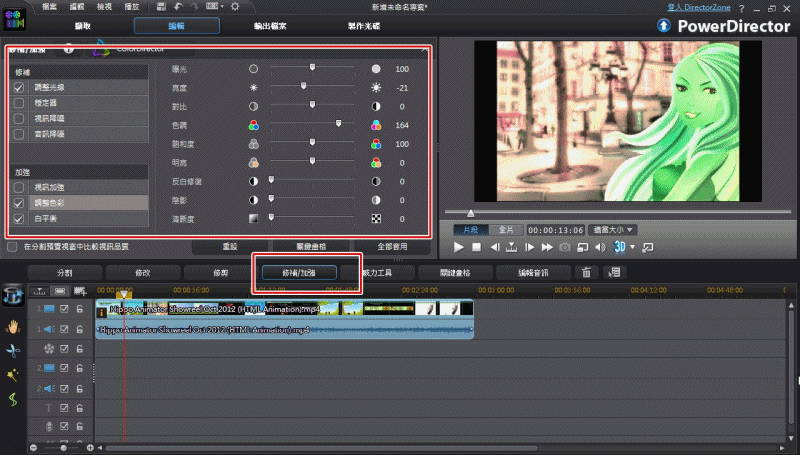This screenshot has height=455, width=800.
Task: Click the 重設 reset button
Action: [x=230, y=246]
